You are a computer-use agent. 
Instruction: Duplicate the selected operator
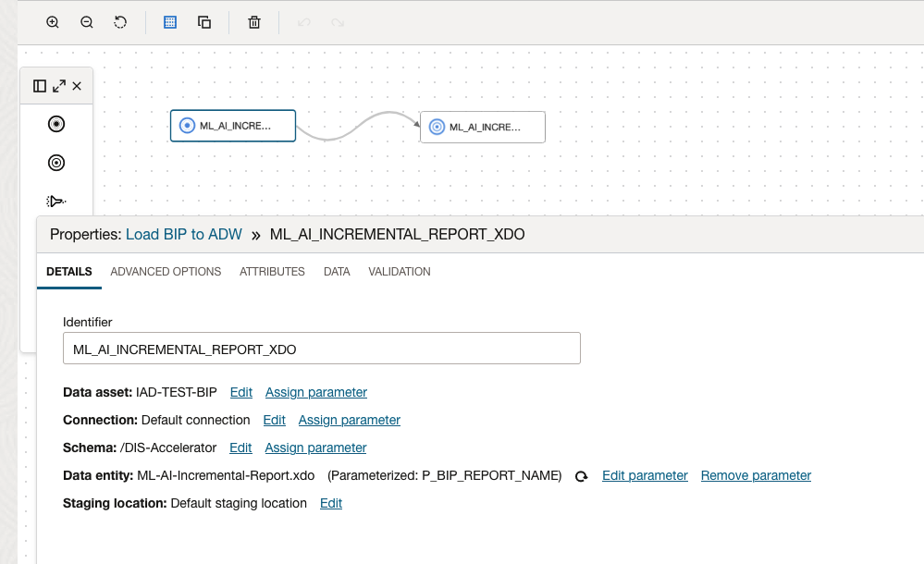[204, 21]
